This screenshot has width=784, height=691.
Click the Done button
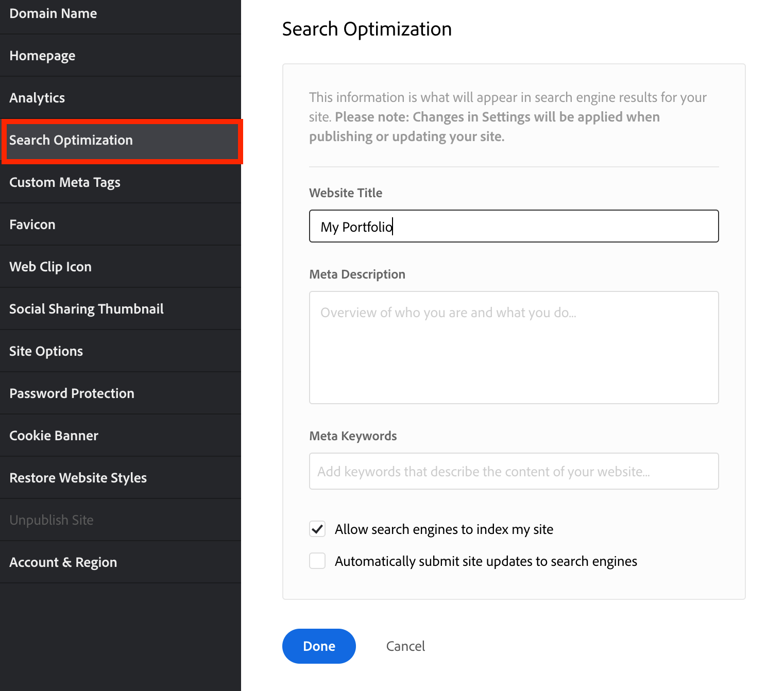click(319, 646)
